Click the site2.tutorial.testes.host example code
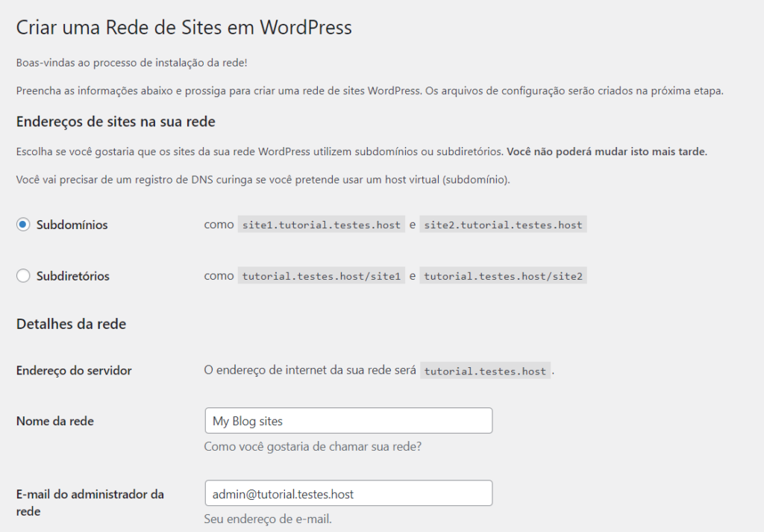The width and height of the screenshot is (764, 532). coord(503,225)
